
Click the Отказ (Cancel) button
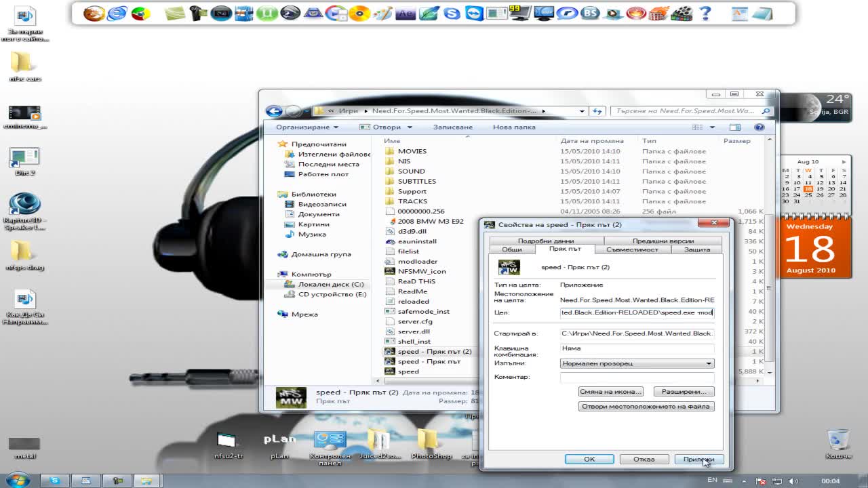pyautogui.click(x=644, y=459)
